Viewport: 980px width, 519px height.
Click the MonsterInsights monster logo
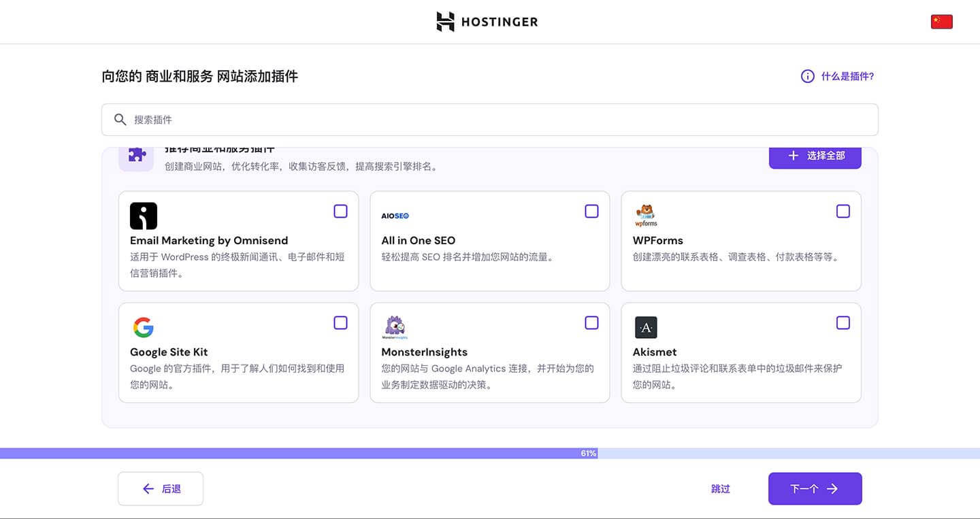[x=395, y=327]
